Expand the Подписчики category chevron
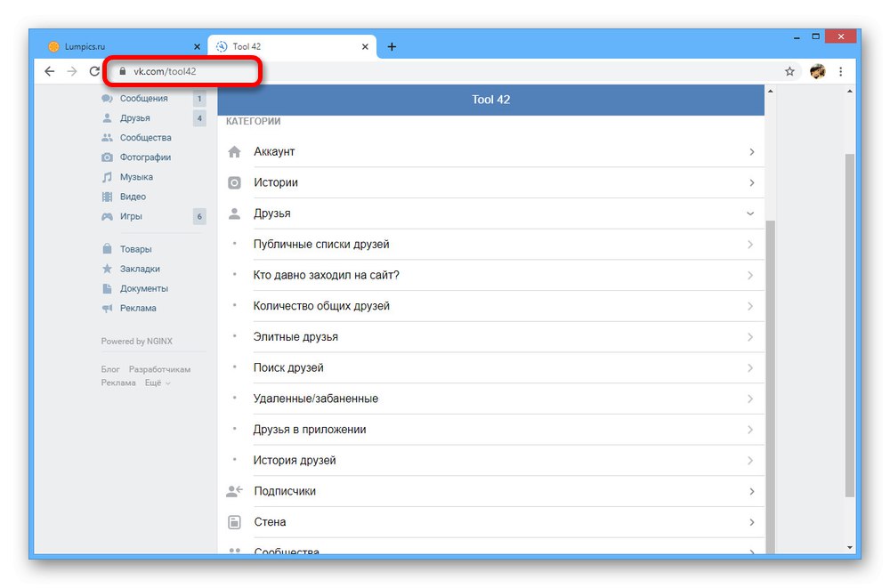This screenshot has width=890, height=588. tap(751, 492)
